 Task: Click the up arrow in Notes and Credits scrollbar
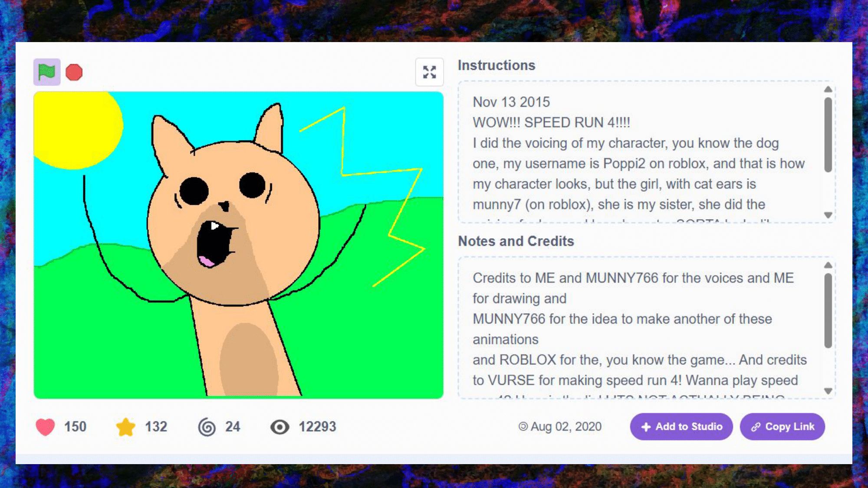828,265
